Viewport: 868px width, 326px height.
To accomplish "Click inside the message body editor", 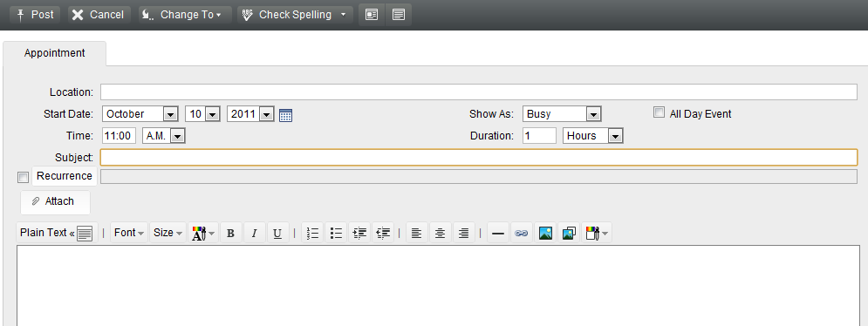I will 439,286.
